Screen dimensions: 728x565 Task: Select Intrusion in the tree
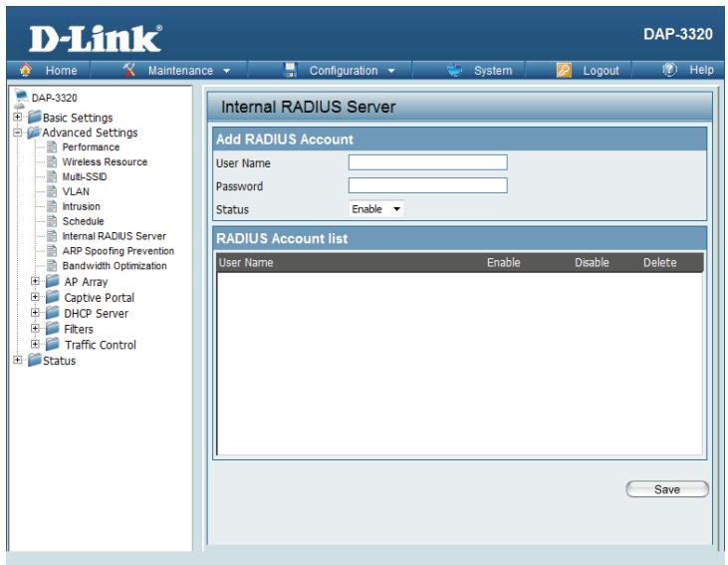tap(82, 206)
